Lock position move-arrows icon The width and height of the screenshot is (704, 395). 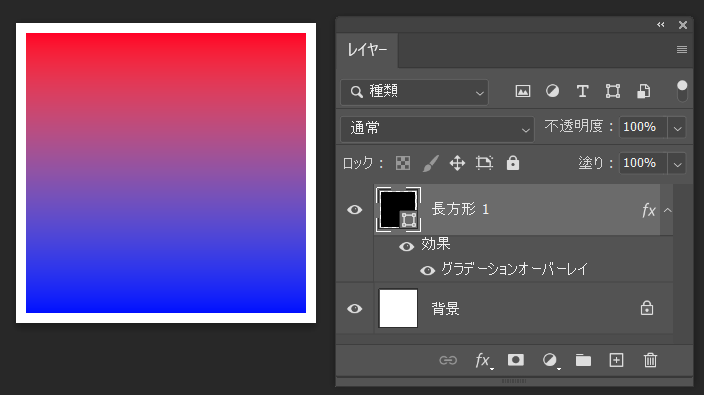point(457,163)
